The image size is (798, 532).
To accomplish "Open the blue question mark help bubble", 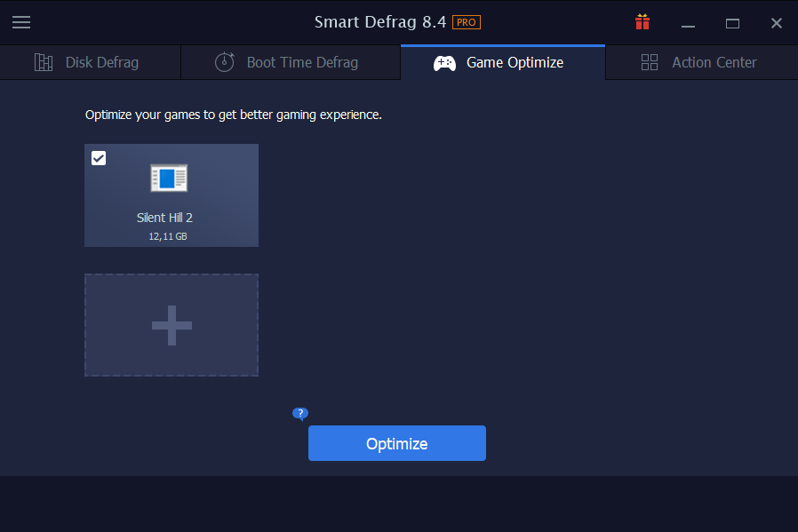I will 300,414.
